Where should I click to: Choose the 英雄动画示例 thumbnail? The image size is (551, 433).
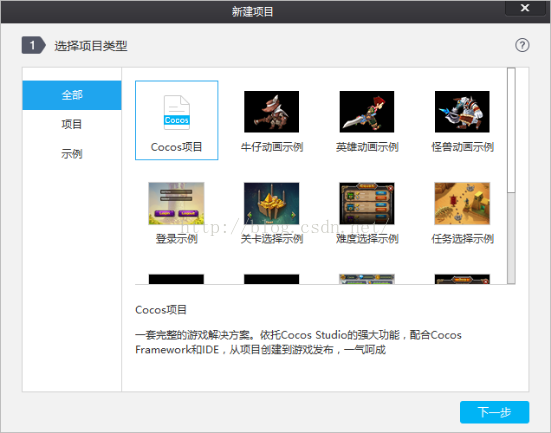point(367,112)
